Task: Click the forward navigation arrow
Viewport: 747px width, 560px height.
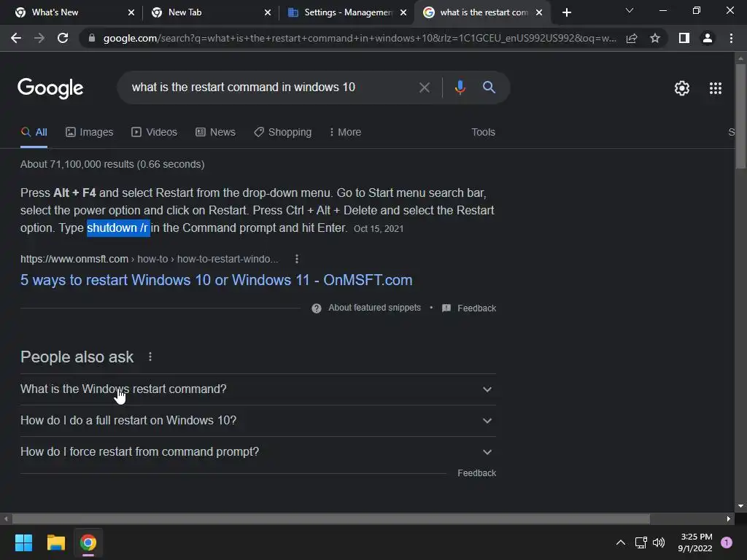Action: 39,38
